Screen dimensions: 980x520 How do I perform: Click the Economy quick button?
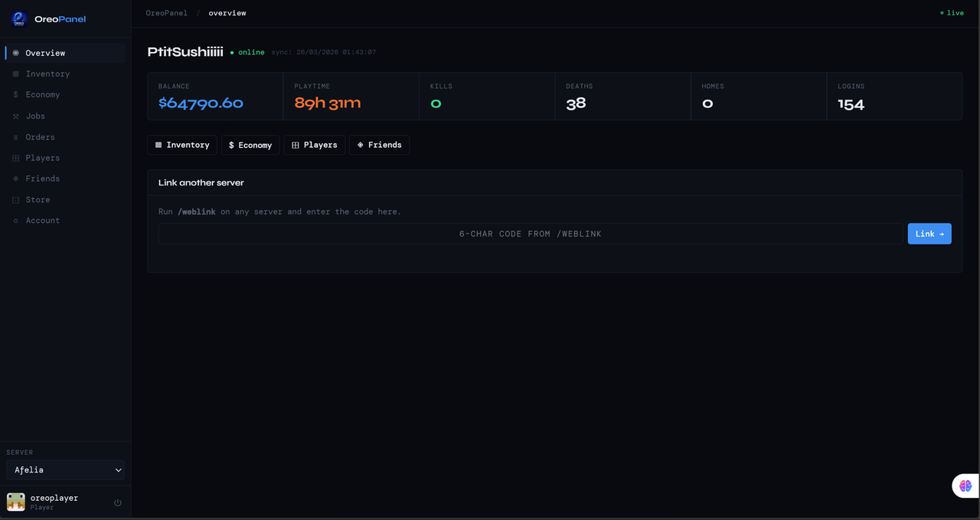pyautogui.click(x=250, y=145)
